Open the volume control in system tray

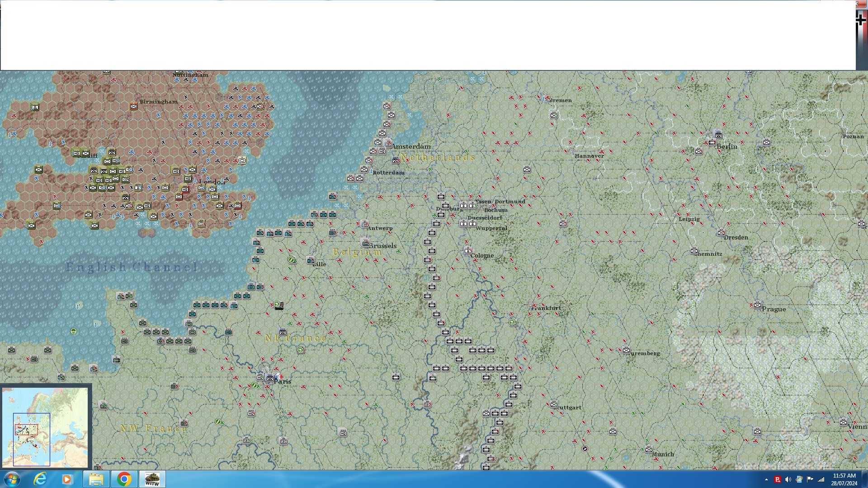pos(788,479)
